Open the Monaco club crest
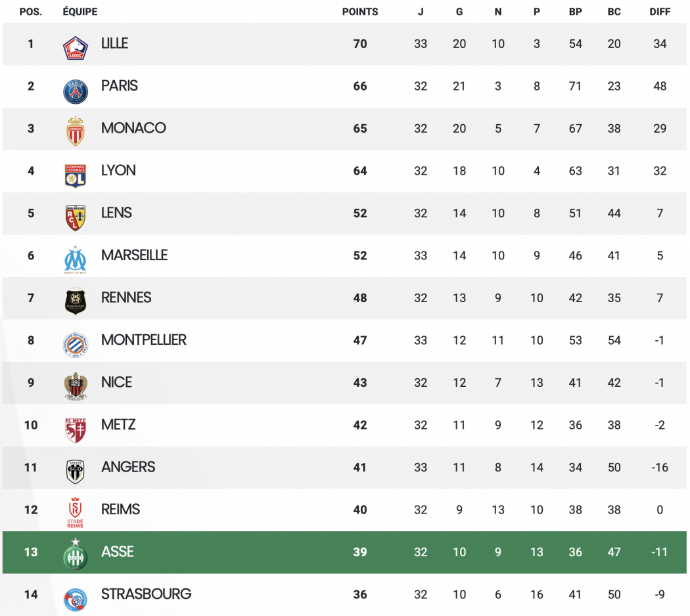The height and width of the screenshot is (616, 690). coord(76,131)
